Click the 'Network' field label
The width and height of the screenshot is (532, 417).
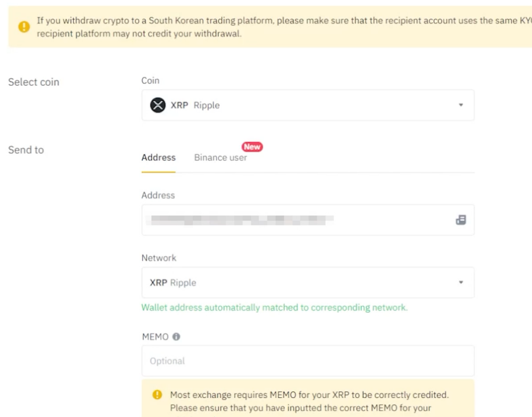pyautogui.click(x=159, y=258)
